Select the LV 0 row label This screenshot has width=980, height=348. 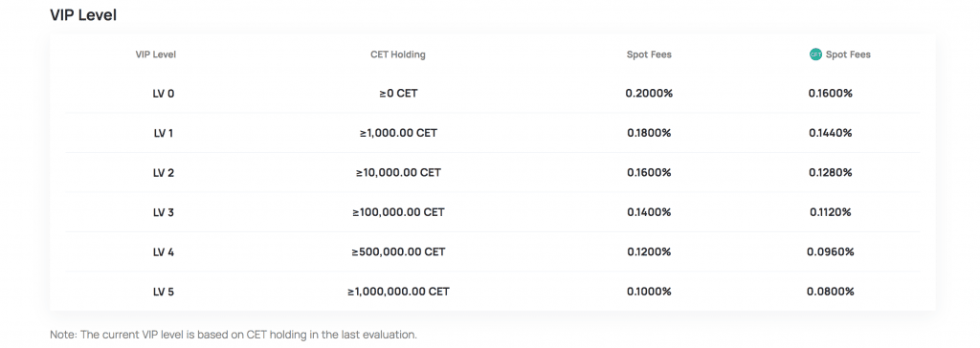pos(164,94)
